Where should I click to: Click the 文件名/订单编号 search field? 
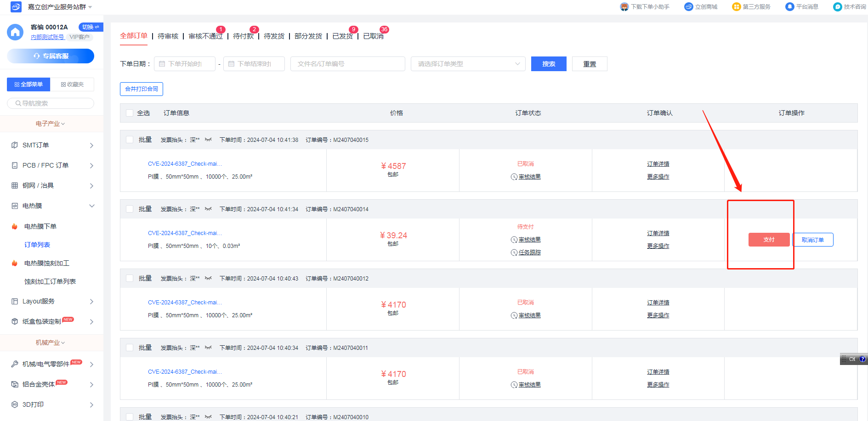[347, 64]
